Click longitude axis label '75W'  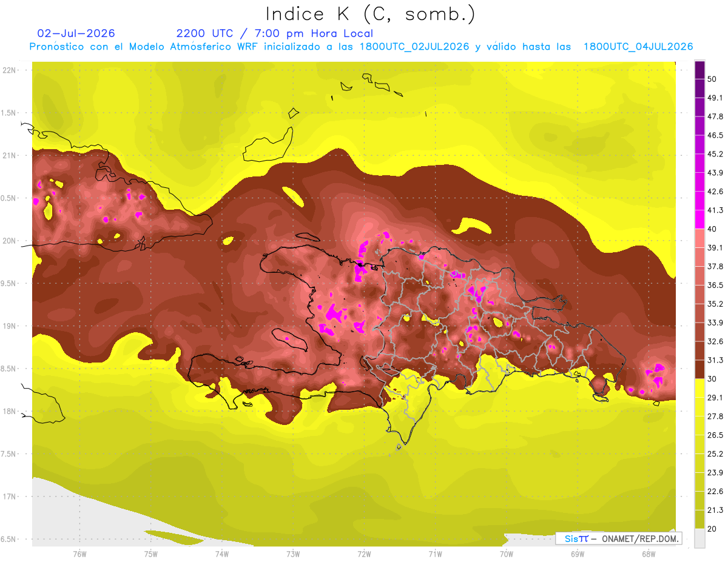[x=151, y=554]
